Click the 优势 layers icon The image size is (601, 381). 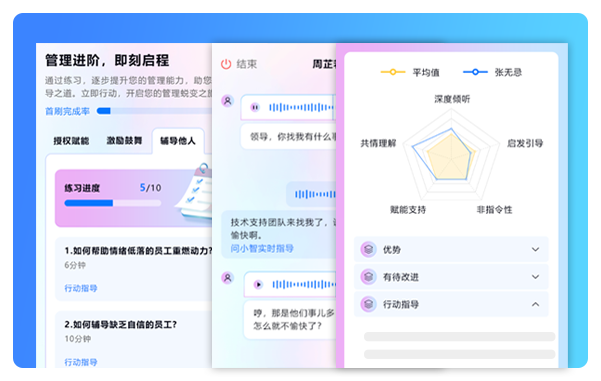(x=368, y=250)
